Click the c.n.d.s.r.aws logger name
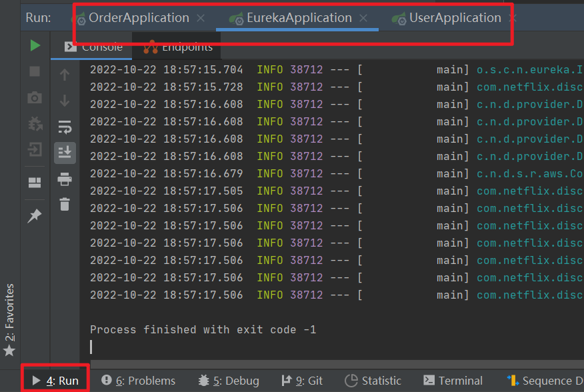This screenshot has height=392, width=584. [529, 173]
